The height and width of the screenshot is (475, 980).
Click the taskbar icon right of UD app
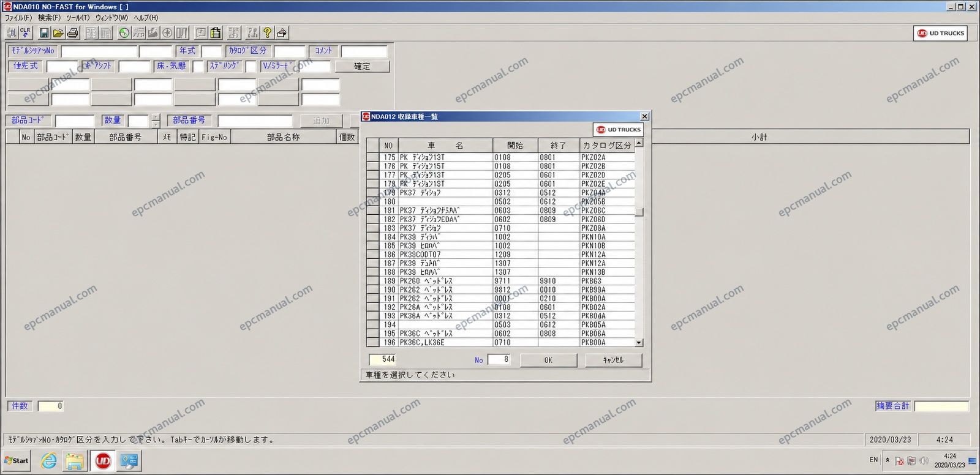[x=129, y=461]
